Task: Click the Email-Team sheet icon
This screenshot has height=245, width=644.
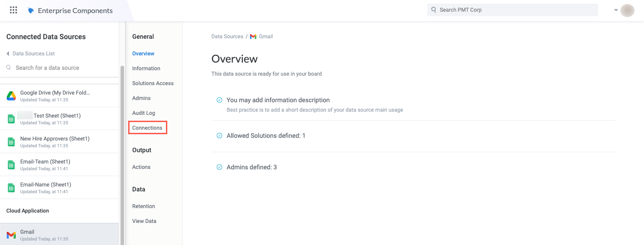Action: click(11, 165)
